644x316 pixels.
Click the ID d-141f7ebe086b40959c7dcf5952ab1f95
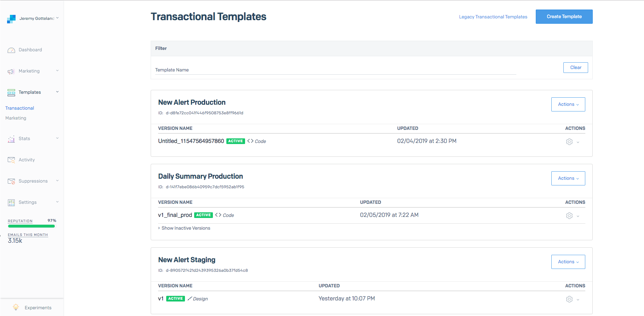tap(205, 187)
